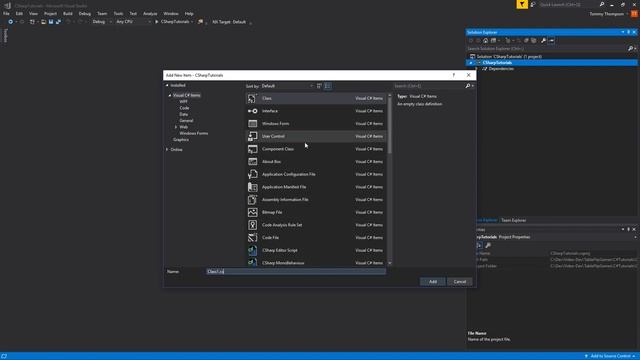The height and width of the screenshot is (360, 640).
Task: Click the Quick Launch search box
Action: [x=569, y=4]
